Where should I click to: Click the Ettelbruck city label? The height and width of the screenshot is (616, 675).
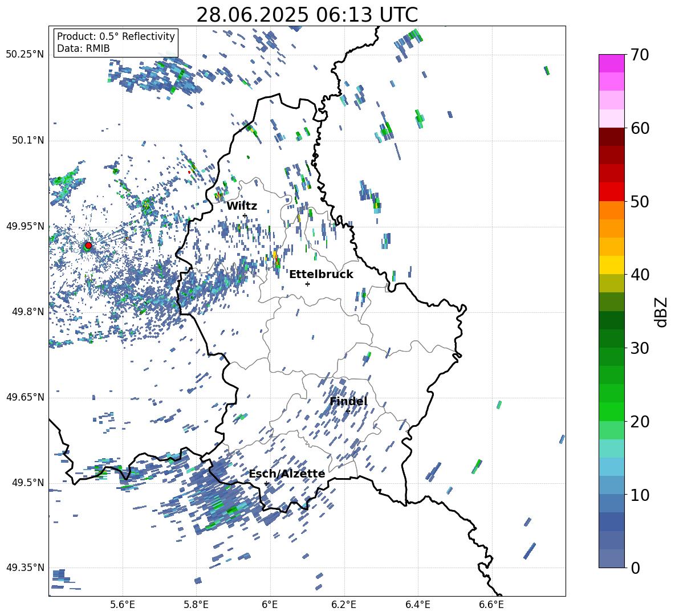[x=321, y=275]
